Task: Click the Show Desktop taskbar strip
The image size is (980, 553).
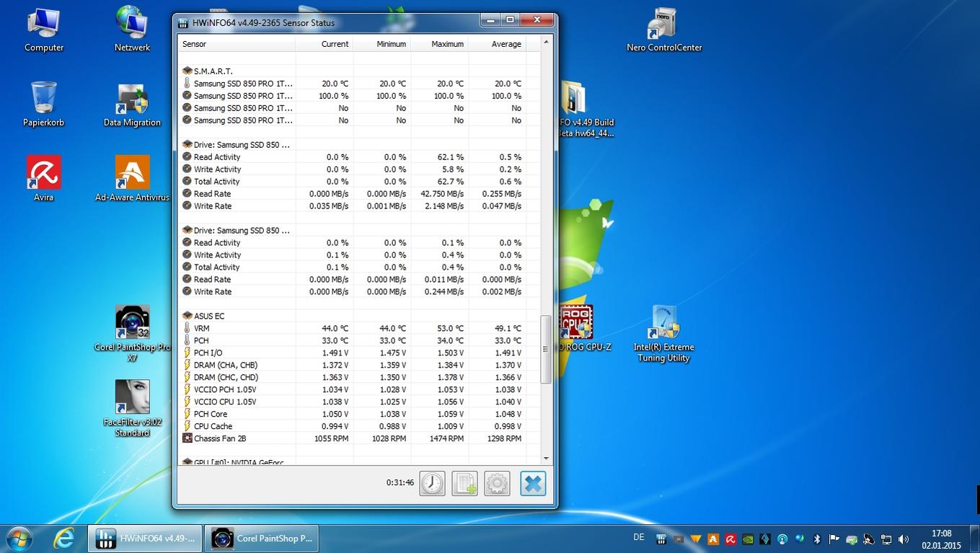Action: click(974, 539)
